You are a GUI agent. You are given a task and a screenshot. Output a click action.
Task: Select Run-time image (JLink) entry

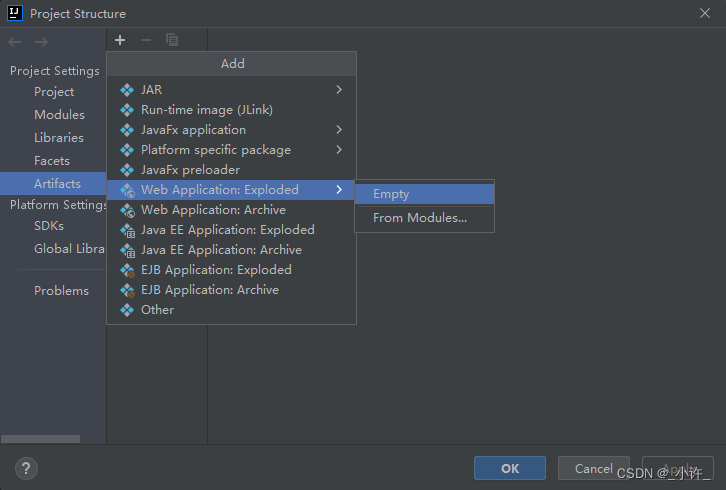point(232,110)
